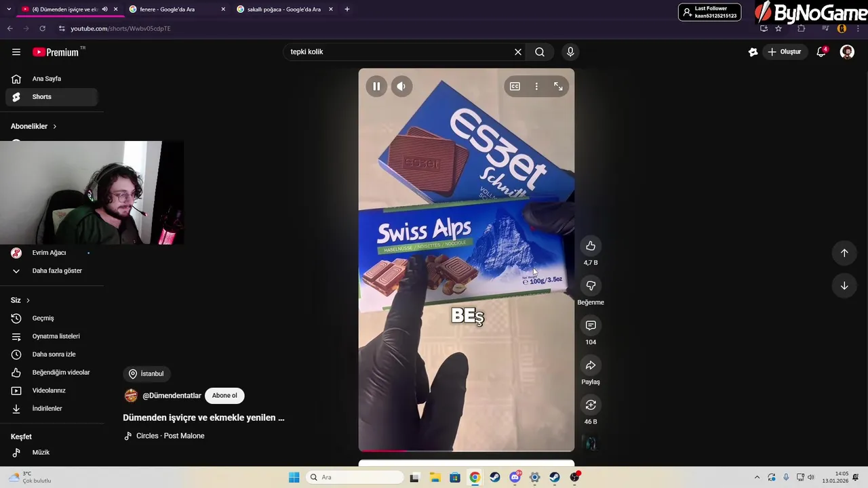Screen dimensions: 868x488
Task: Open the weather widget, 3°C Çok bulutlu
Action: tap(31, 477)
